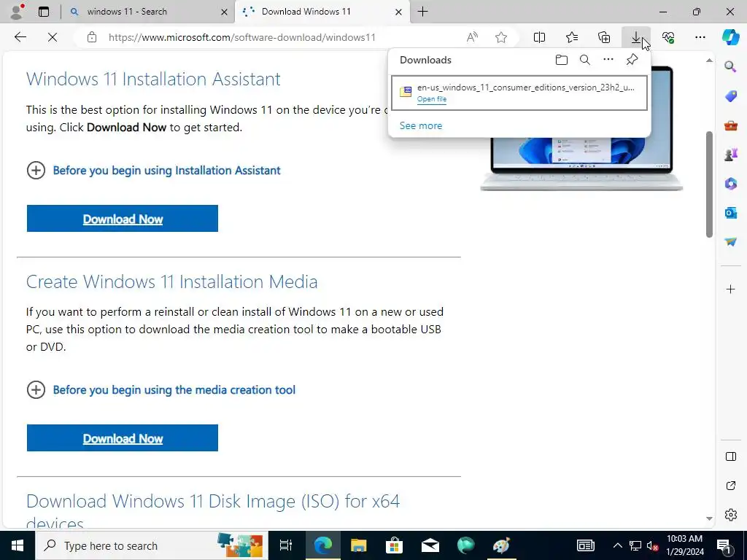This screenshot has height=560, width=747.
Task: Select downloaded en-us_windows_11 file entry
Action: [519, 93]
